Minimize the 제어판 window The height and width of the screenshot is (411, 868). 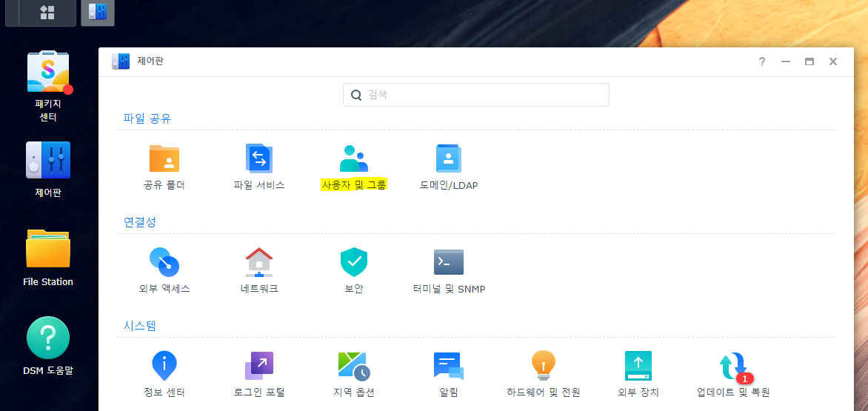[786, 61]
